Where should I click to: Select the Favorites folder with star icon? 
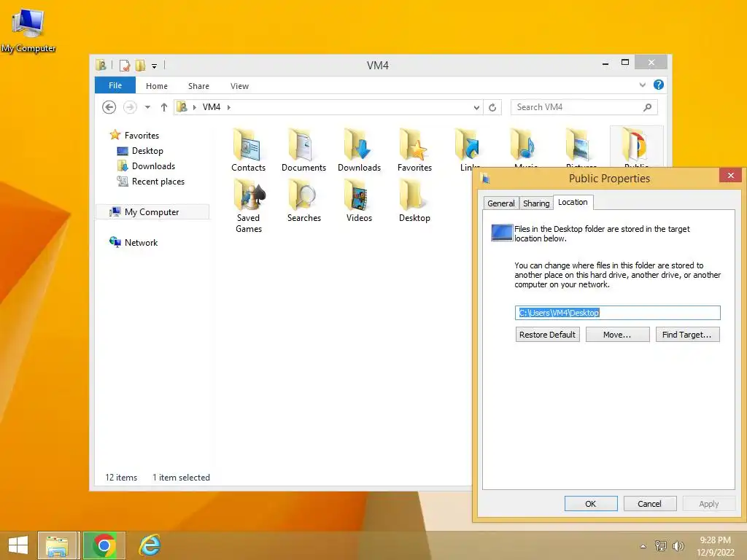[x=414, y=149]
